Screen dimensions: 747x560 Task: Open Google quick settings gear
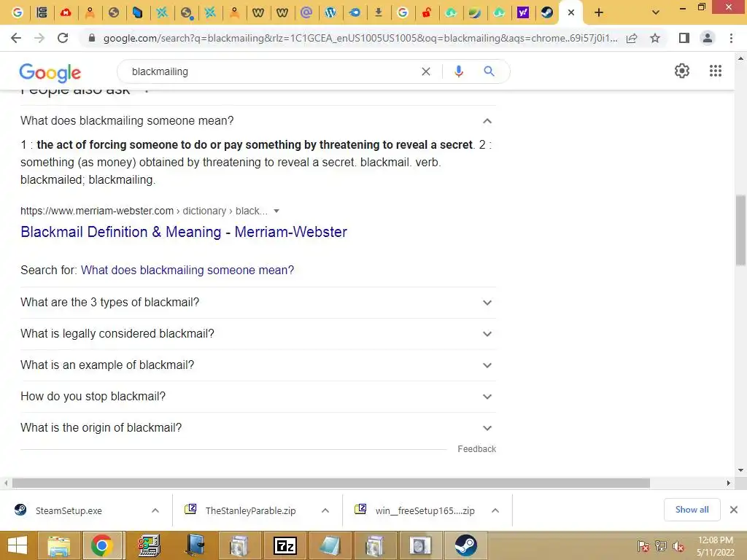[x=682, y=71]
